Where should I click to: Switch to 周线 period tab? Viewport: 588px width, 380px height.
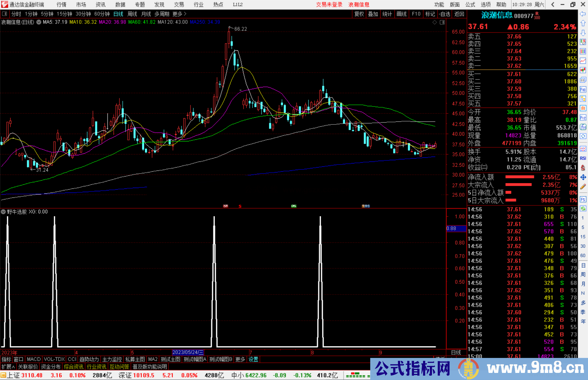pyautogui.click(x=132, y=14)
